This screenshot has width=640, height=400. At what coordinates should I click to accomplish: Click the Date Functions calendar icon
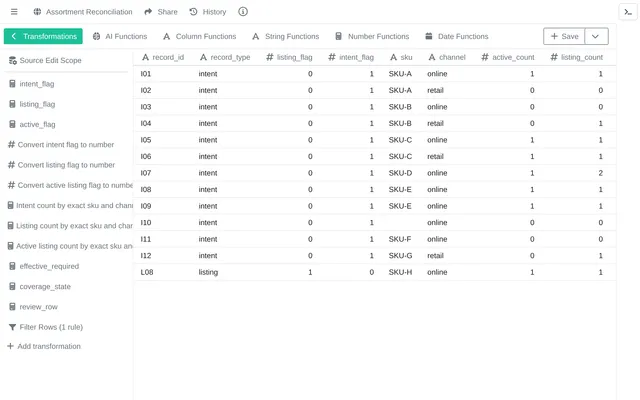(x=429, y=36)
